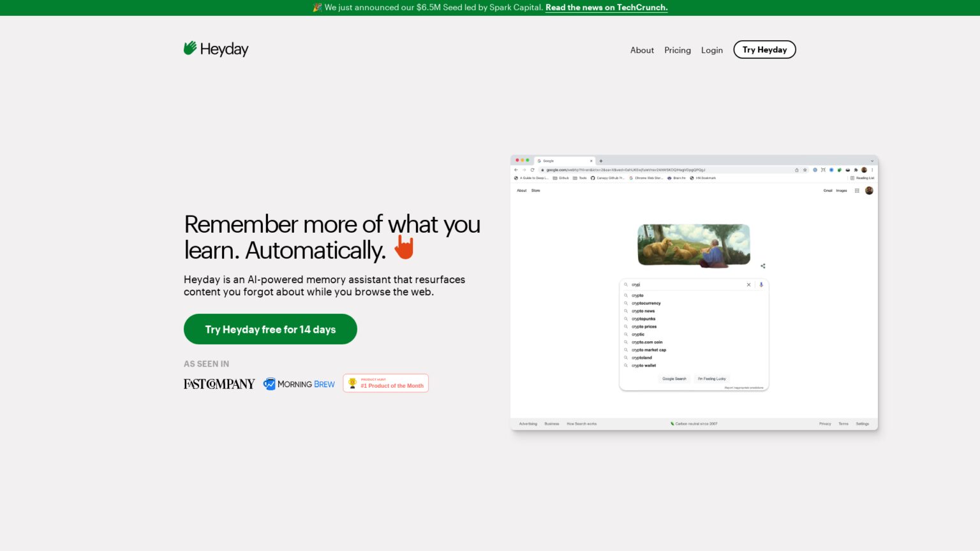Start the 14-day free Heyday trial
980x551 pixels.
[271, 329]
